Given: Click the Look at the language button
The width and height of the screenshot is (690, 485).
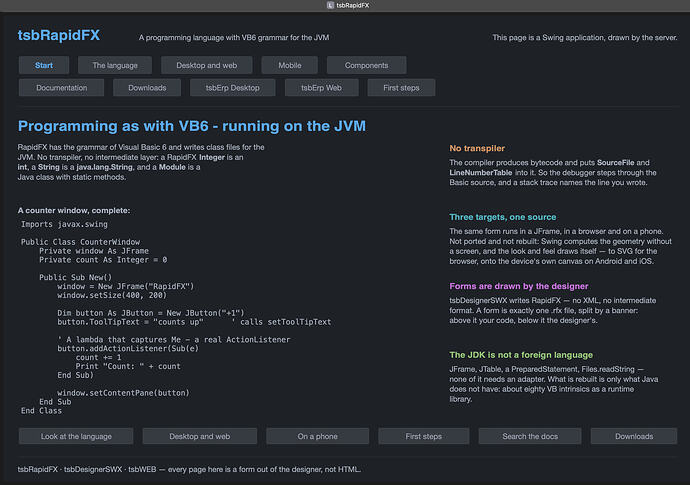Looking at the screenshot, I should coord(76,436).
